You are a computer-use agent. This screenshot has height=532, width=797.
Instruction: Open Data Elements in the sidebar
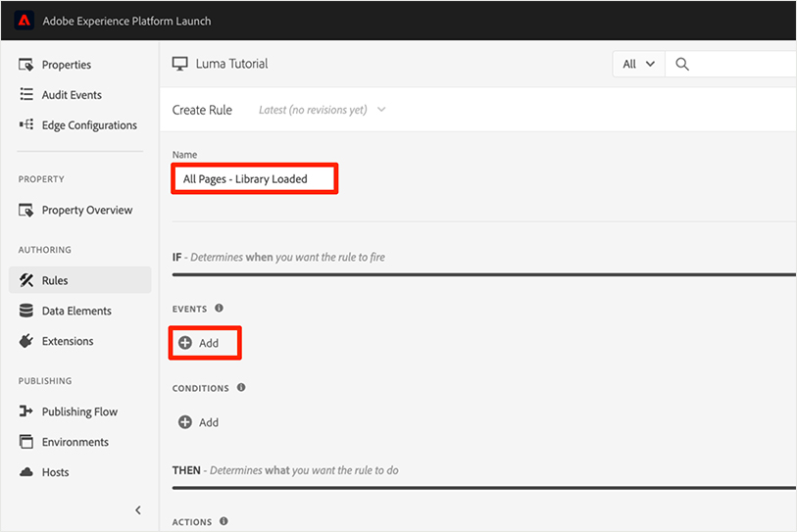coord(76,311)
